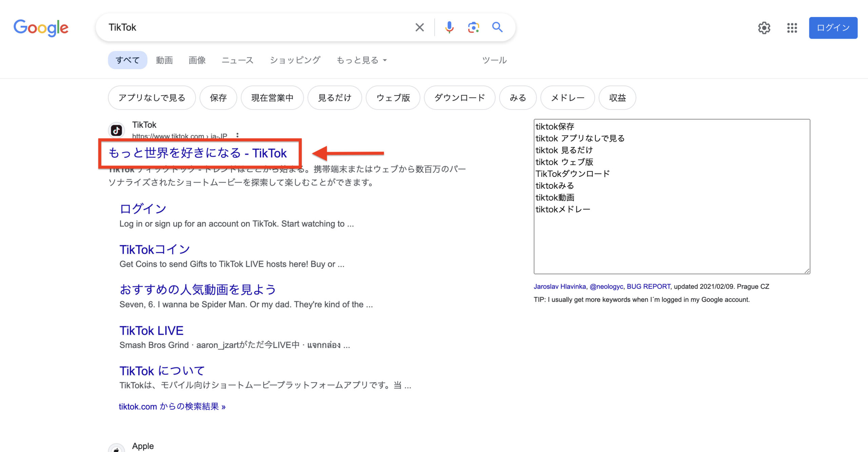Open Google Lens image search icon
868x452 pixels.
click(473, 27)
